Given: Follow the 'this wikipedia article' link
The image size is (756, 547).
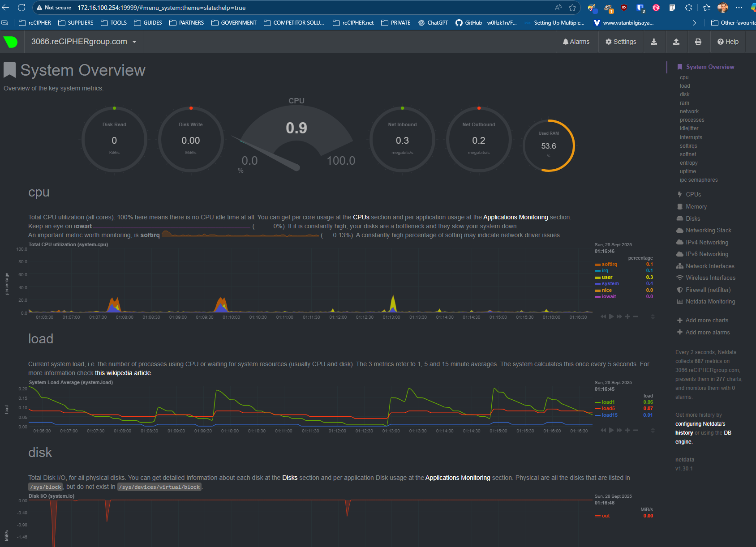Looking at the screenshot, I should click(123, 373).
